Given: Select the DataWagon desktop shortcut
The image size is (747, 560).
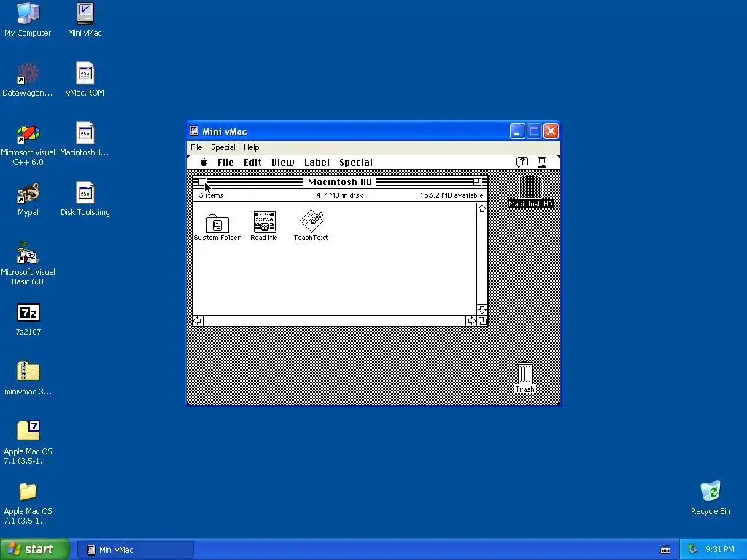Looking at the screenshot, I should [28, 80].
